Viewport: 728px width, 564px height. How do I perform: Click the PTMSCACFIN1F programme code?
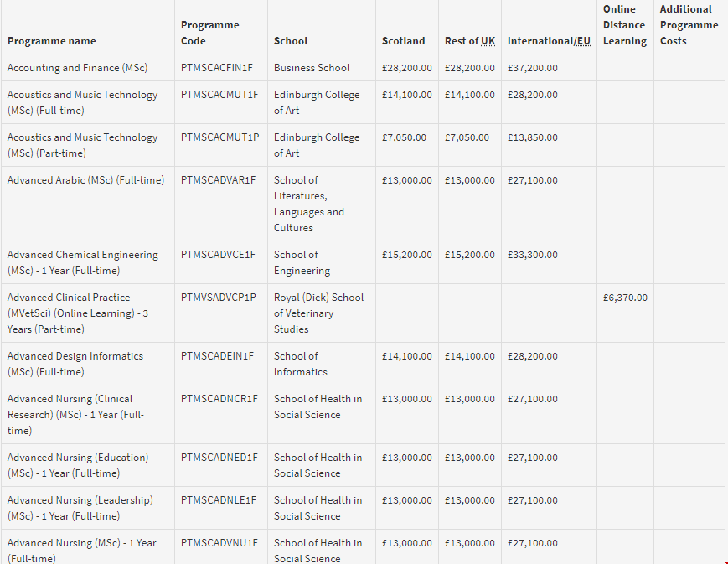click(217, 68)
